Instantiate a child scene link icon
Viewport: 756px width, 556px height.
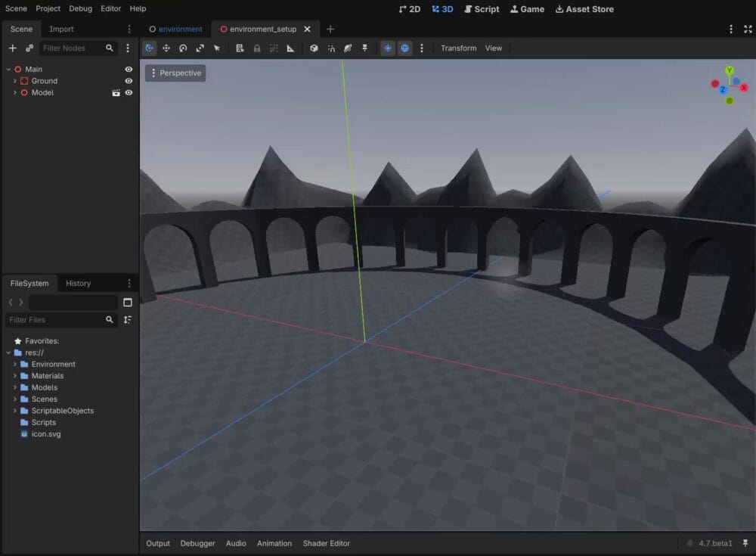tap(29, 48)
